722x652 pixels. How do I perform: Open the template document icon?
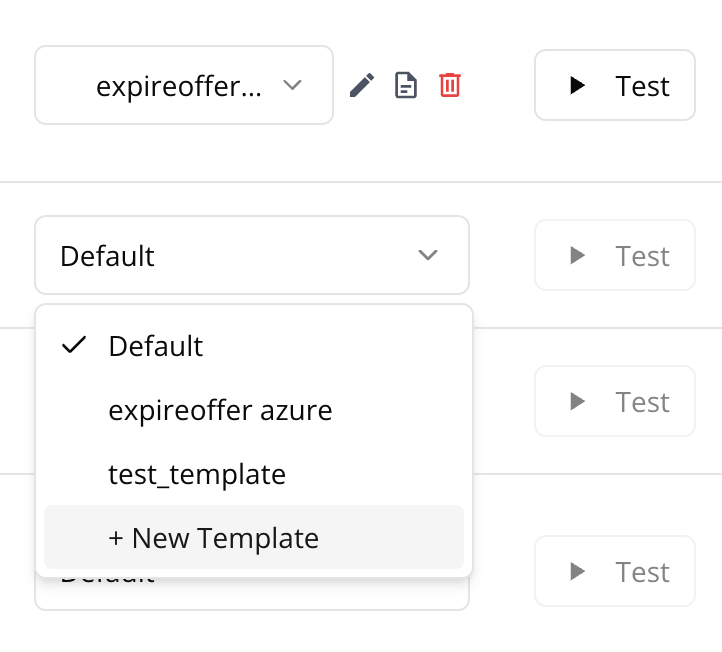pyautogui.click(x=406, y=86)
